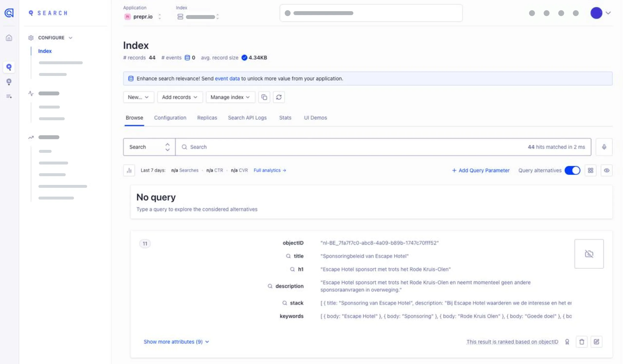Open the Stats tab
The height and width of the screenshot is (364, 623).
pyautogui.click(x=285, y=118)
